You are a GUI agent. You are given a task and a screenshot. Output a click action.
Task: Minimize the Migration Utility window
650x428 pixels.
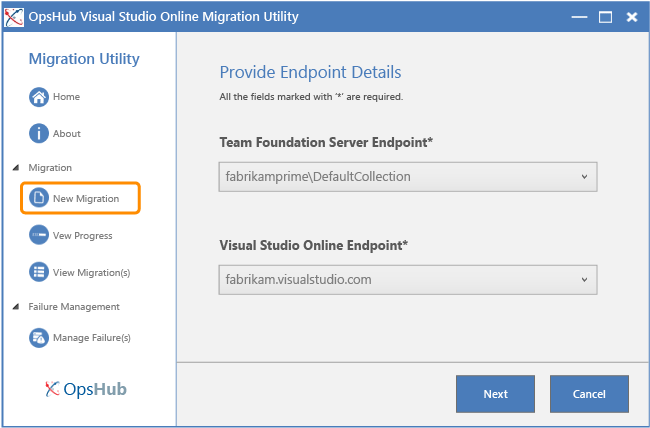pos(579,17)
